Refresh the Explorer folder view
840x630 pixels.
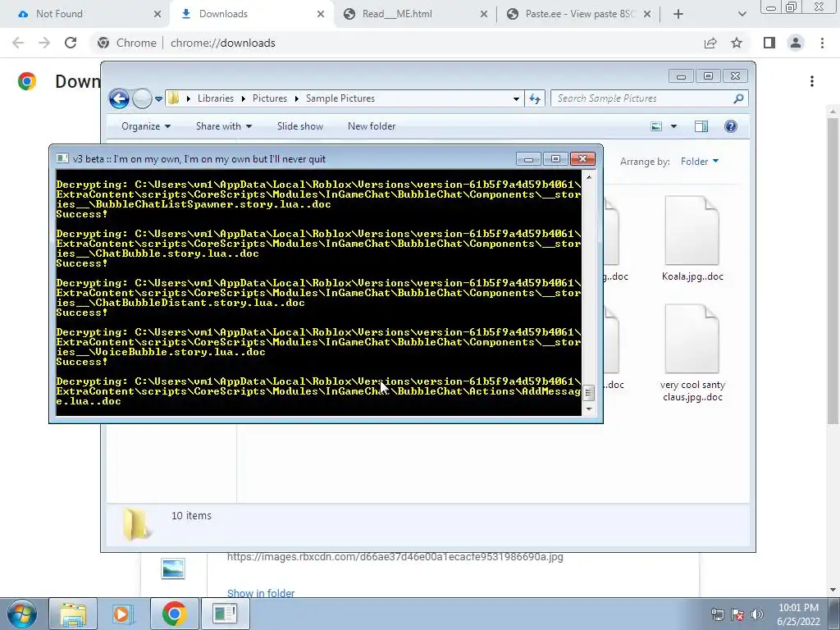point(535,98)
